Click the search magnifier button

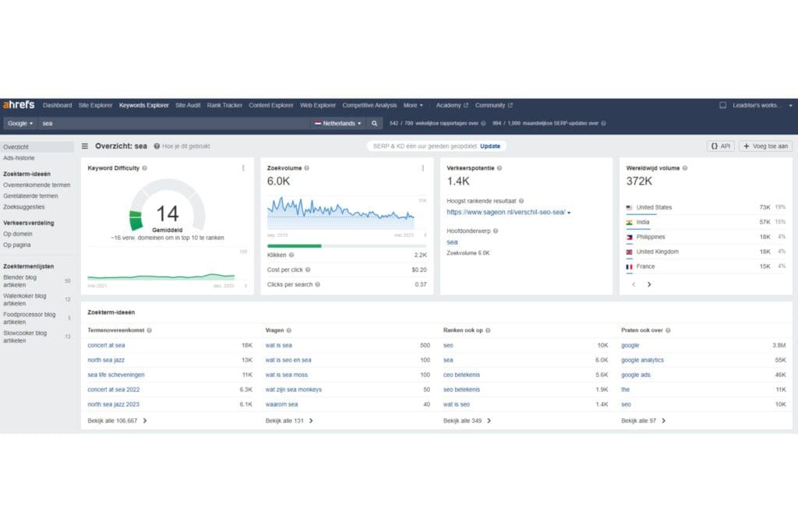[x=375, y=123]
